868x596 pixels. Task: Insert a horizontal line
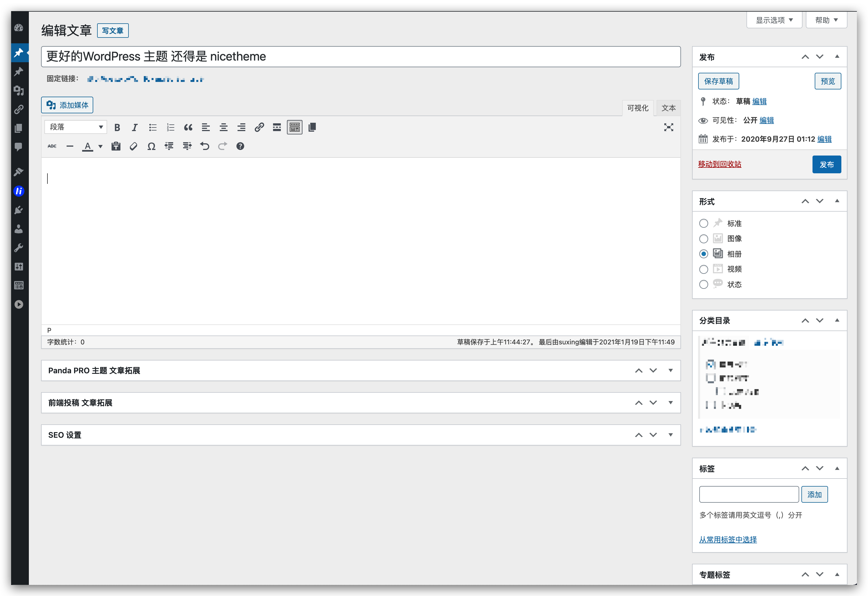click(70, 146)
